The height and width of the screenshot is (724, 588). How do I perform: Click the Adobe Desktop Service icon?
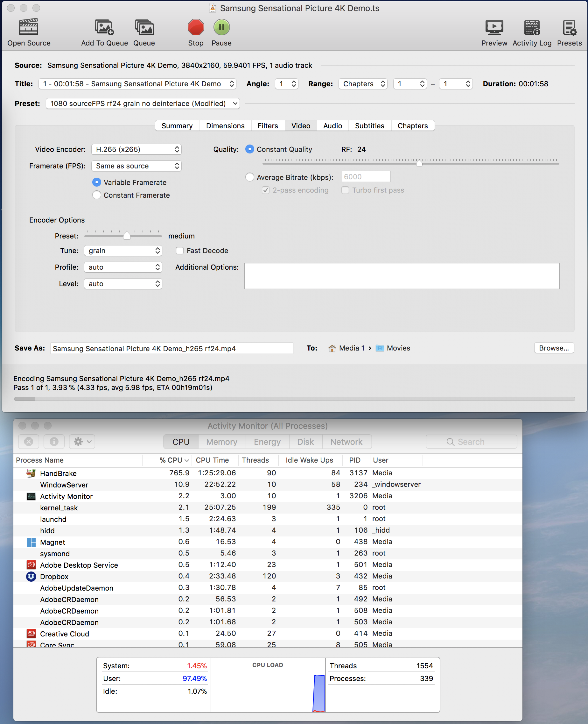click(31, 565)
